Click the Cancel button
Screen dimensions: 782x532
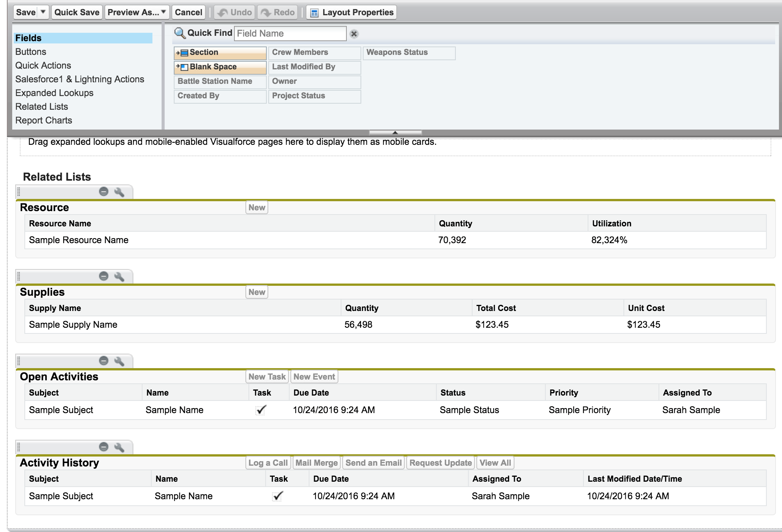point(188,13)
